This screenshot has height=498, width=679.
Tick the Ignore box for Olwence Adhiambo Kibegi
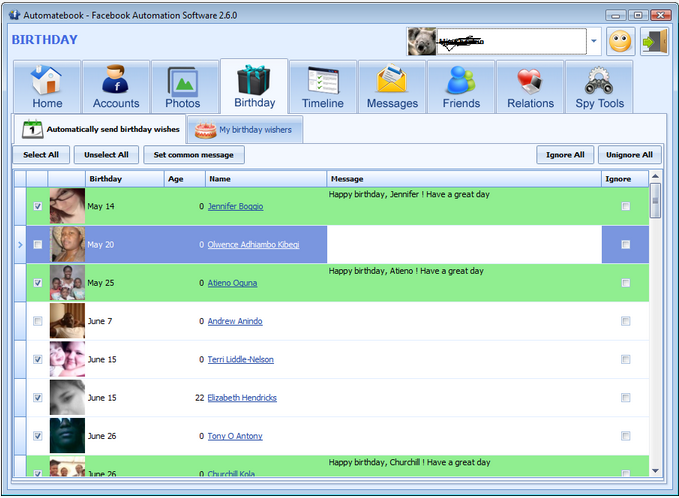(x=625, y=245)
